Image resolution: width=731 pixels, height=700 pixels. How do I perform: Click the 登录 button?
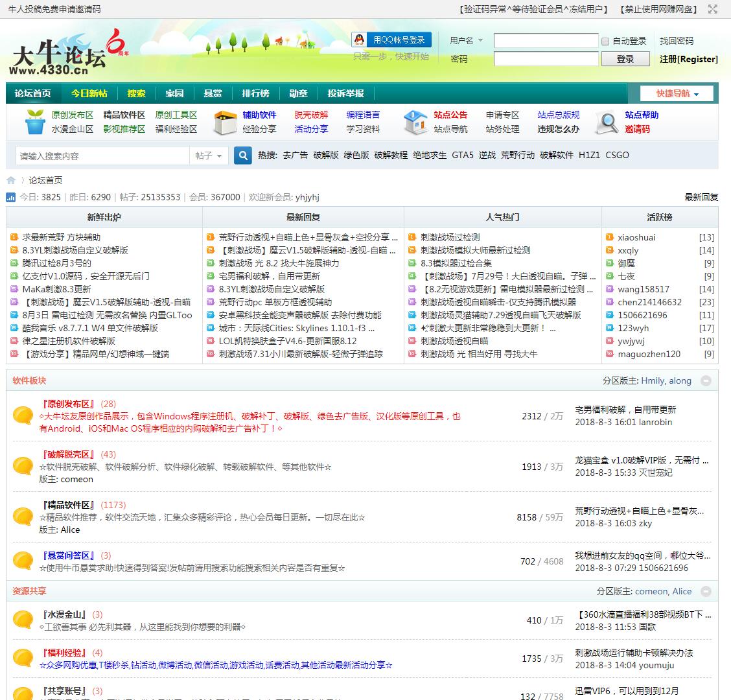(x=625, y=59)
